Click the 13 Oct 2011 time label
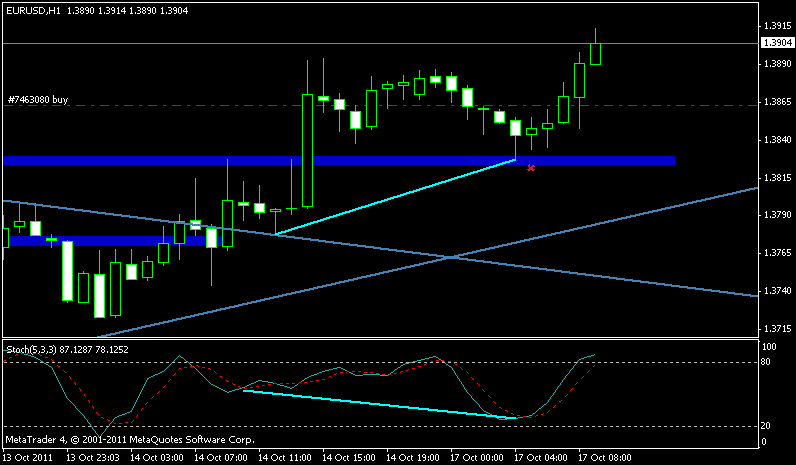The width and height of the screenshot is (796, 465). (28, 457)
